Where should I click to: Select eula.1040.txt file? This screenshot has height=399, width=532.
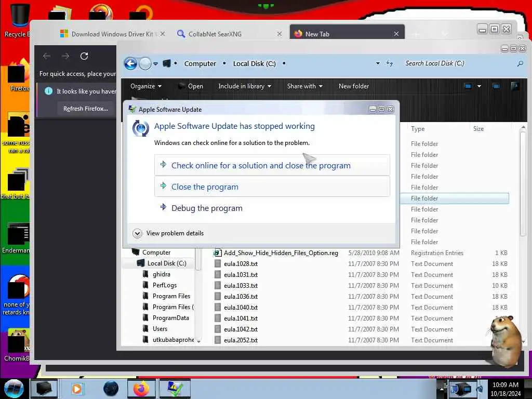click(241, 307)
